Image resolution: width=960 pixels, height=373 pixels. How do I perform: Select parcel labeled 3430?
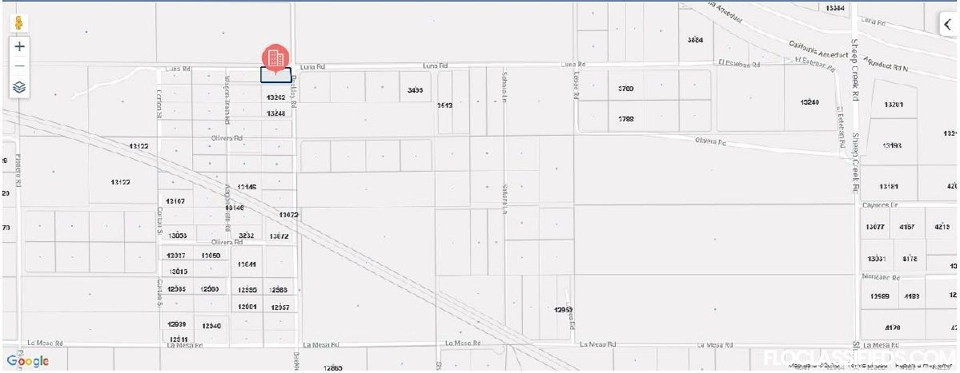(415, 90)
